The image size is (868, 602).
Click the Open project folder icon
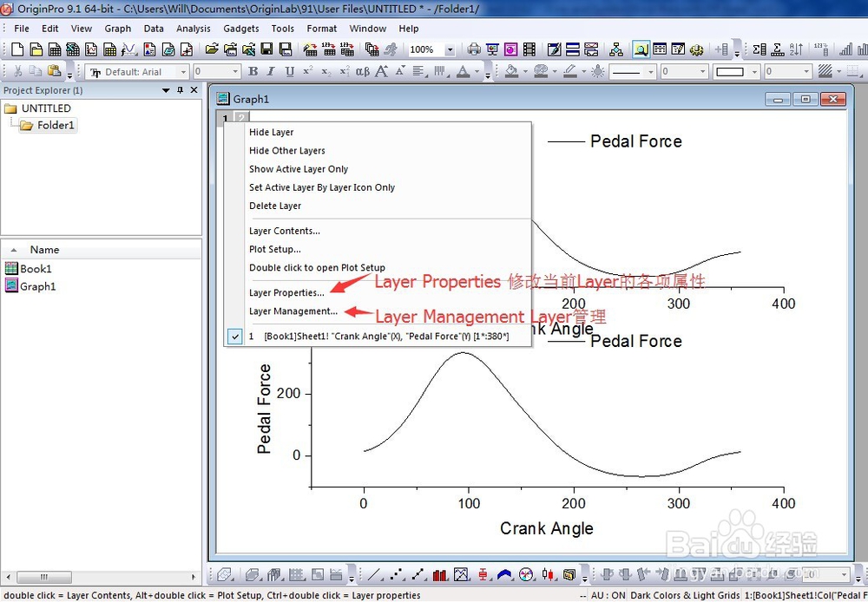[212, 49]
